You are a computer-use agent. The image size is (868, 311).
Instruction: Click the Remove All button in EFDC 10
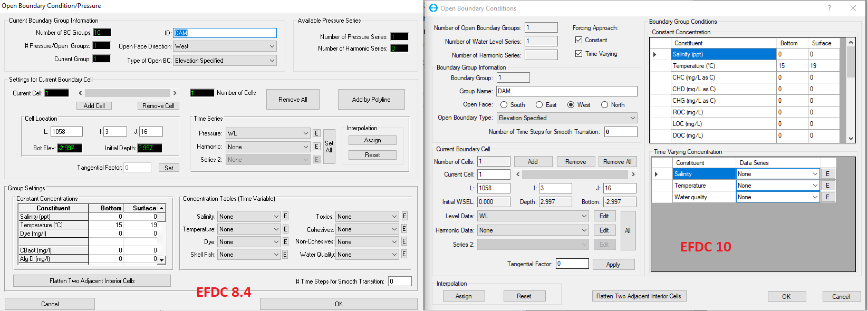(x=617, y=162)
